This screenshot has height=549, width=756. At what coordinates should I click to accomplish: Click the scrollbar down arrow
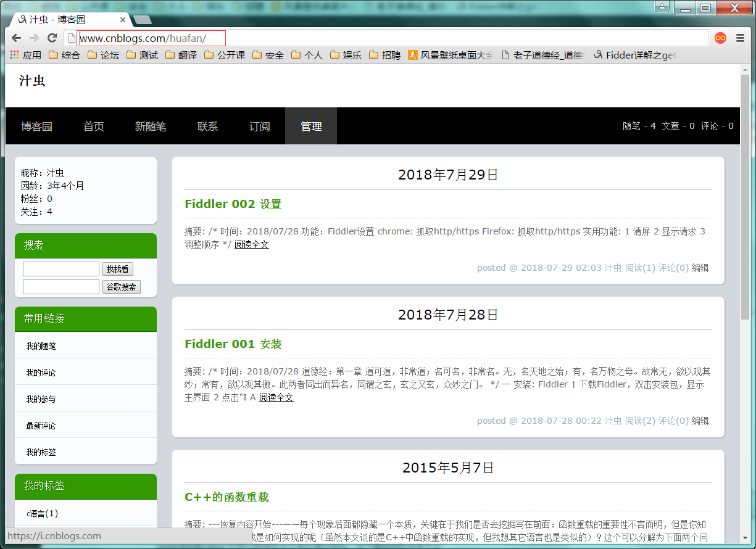pyautogui.click(x=746, y=539)
